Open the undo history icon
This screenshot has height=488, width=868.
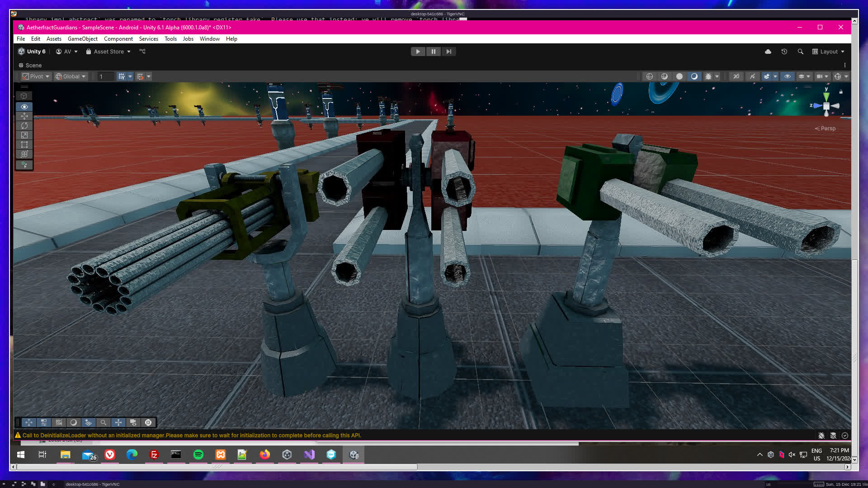point(784,52)
